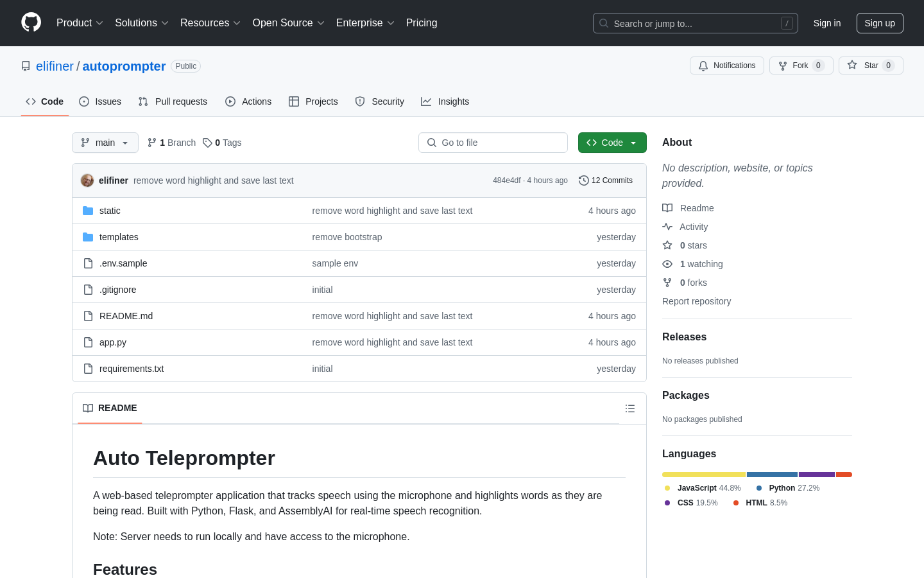Image resolution: width=924 pixels, height=578 pixels.
Task: Click the tag icon next to Tags
Action: (207, 143)
